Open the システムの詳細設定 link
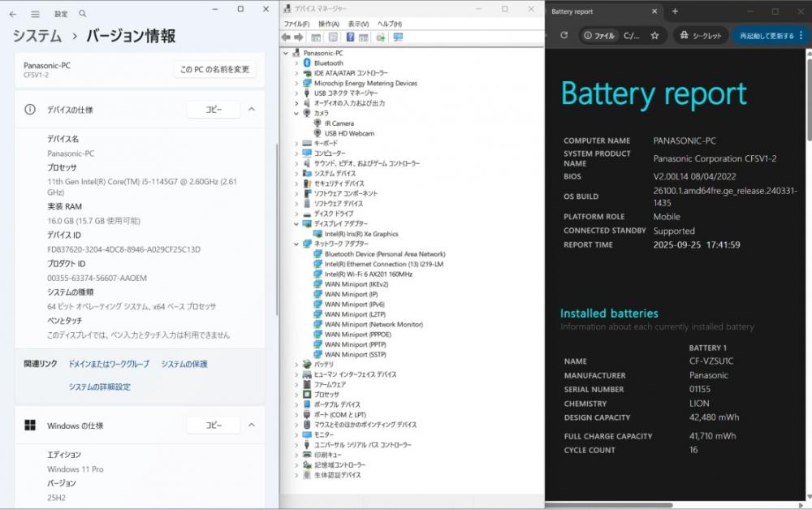 (99, 387)
